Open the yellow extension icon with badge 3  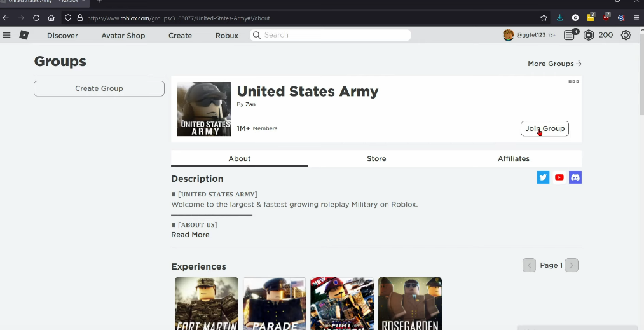click(x=591, y=17)
